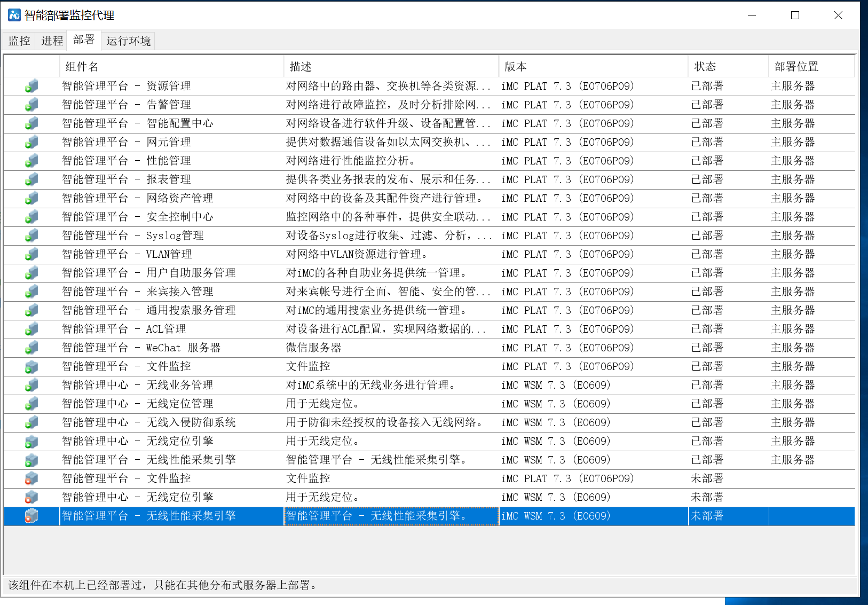Click the 部署位置 column header

811,66
